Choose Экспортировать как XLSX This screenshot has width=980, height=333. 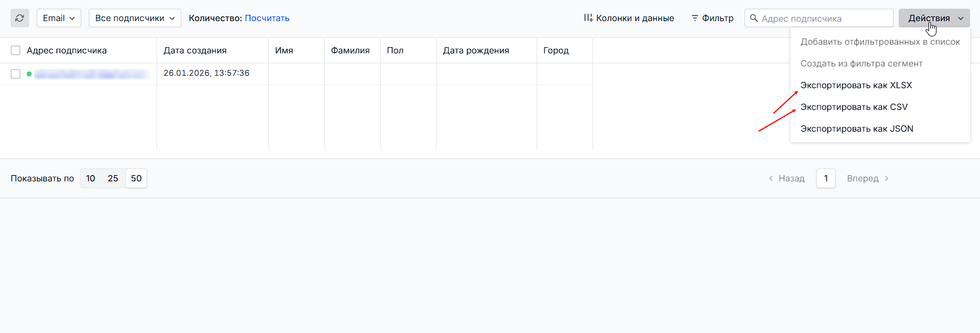pyautogui.click(x=856, y=85)
